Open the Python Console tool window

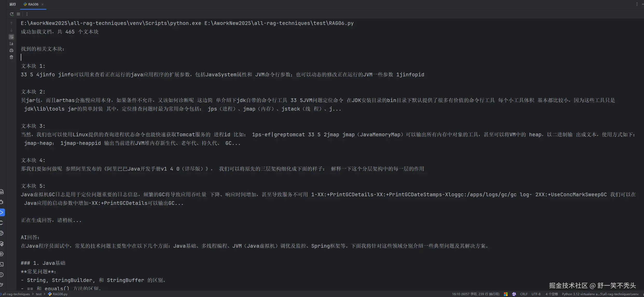2,233
